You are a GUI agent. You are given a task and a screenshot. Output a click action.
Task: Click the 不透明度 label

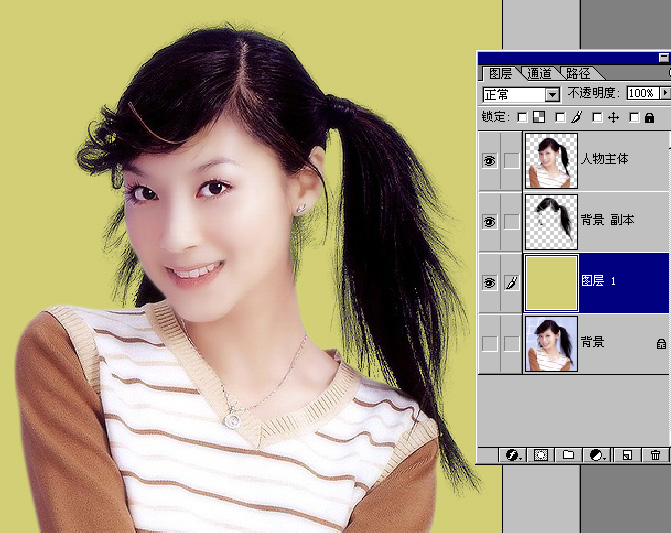(594, 93)
